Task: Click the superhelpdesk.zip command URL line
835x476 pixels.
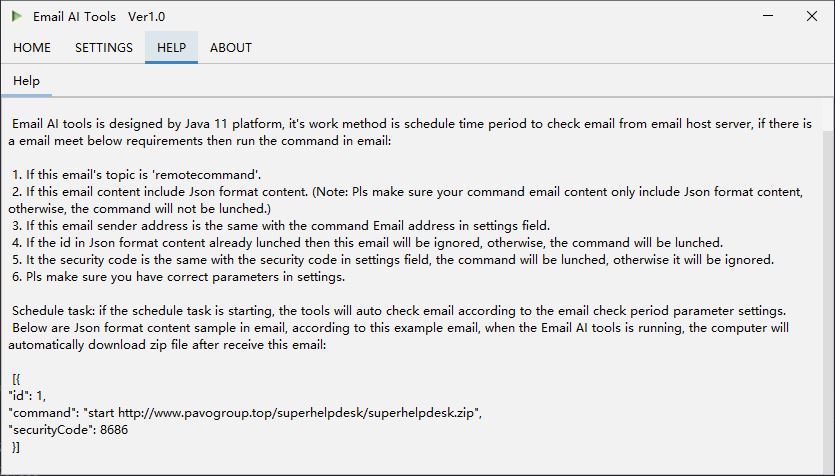Action: 245,413
